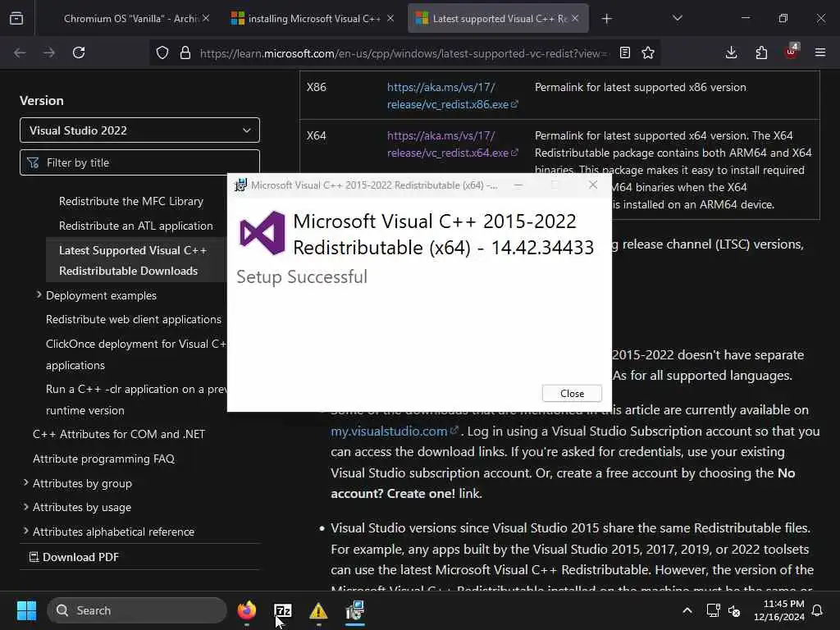Close the Latest supported Visual C++ tab
The width and height of the screenshot is (840, 630).
pos(575,18)
